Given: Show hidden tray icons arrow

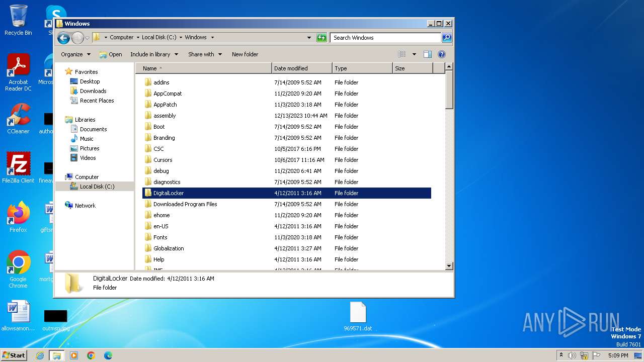Looking at the screenshot, I should point(561,355).
